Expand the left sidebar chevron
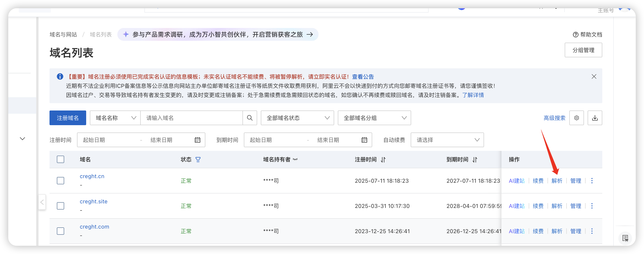The height and width of the screenshot is (254, 644). tap(22, 138)
